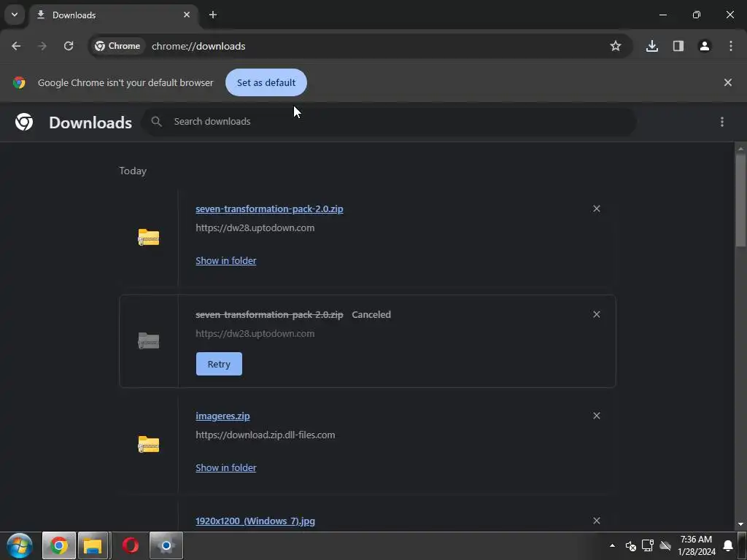Open the first seven-transformation-pack-2.0.zip link
The height and width of the screenshot is (560, 747).
(269, 209)
